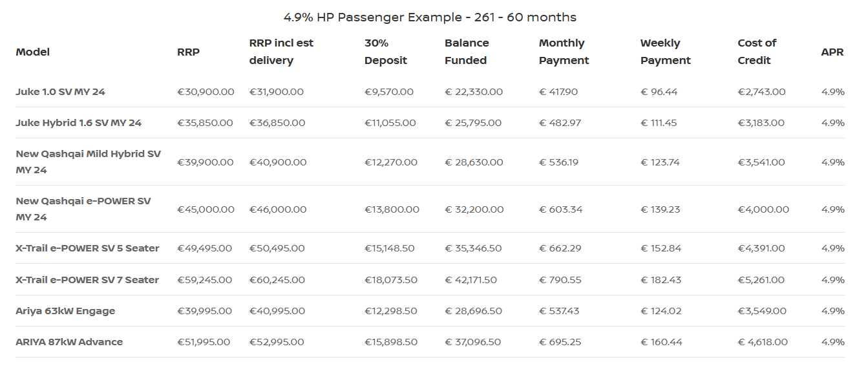Click the "Juke 1.0 SV MY 24" model name

(60, 92)
